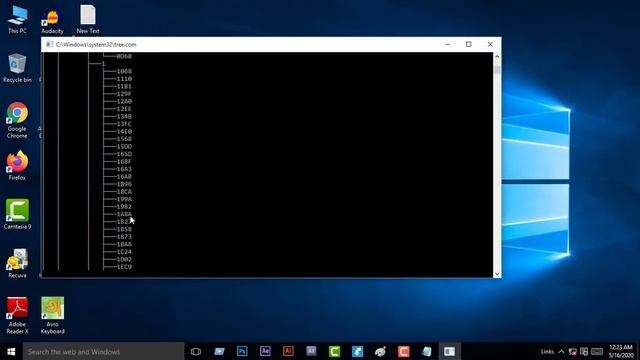Open the network tray icon
The height and width of the screenshot is (360, 640).
(x=573, y=351)
